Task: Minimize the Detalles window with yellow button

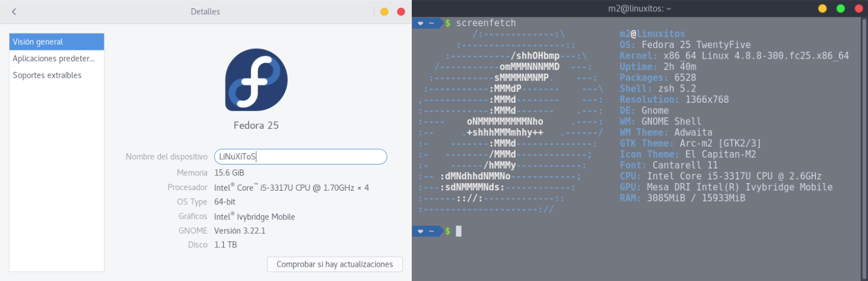Action: click(384, 11)
